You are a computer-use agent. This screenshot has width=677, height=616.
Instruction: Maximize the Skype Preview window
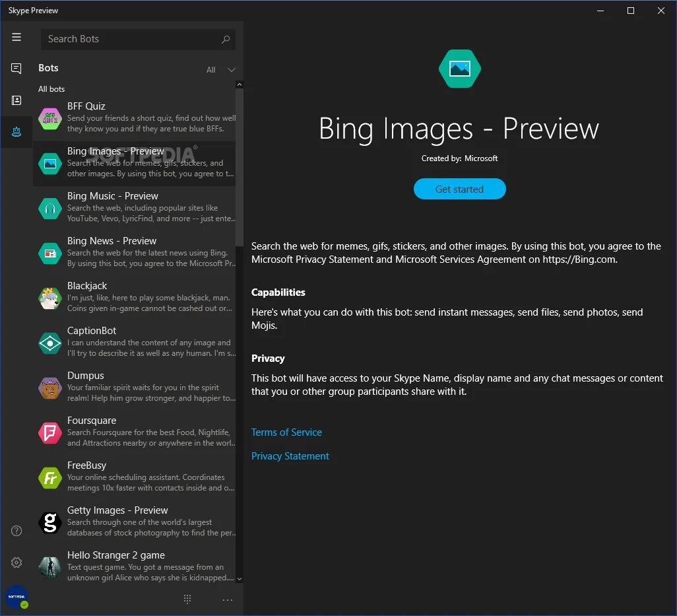pyautogui.click(x=630, y=11)
